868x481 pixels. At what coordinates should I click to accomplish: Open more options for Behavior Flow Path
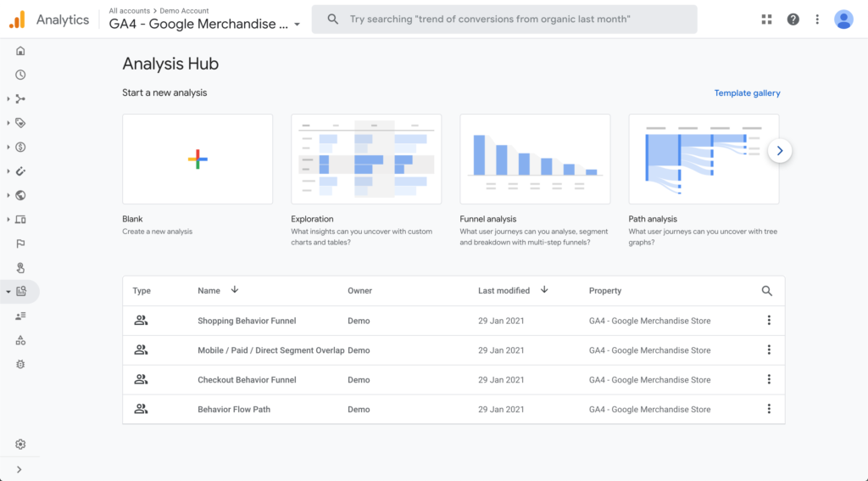pos(769,409)
